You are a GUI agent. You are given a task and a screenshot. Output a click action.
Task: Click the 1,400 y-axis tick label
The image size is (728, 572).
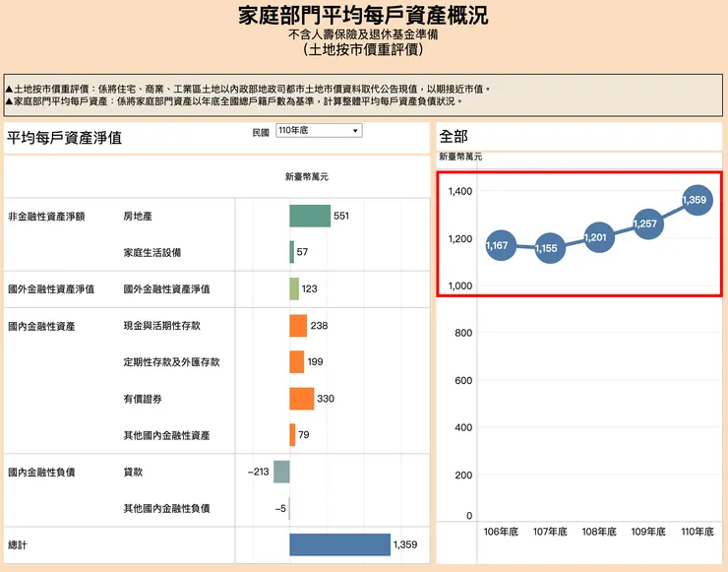pyautogui.click(x=460, y=191)
